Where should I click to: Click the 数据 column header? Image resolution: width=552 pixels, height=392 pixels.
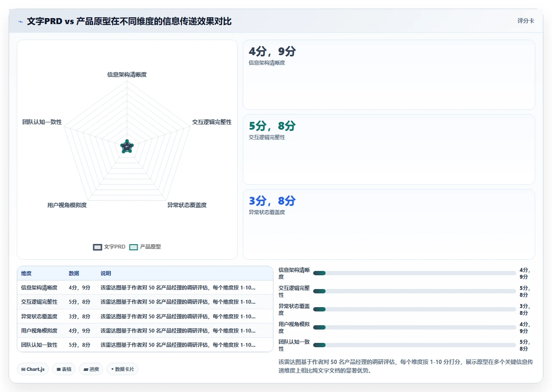74,274
